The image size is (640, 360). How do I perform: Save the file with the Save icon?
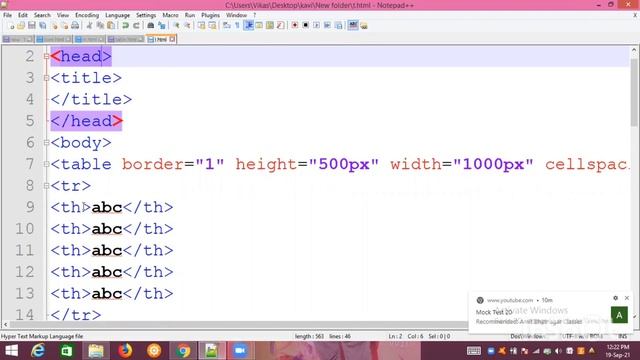[x=31, y=25]
